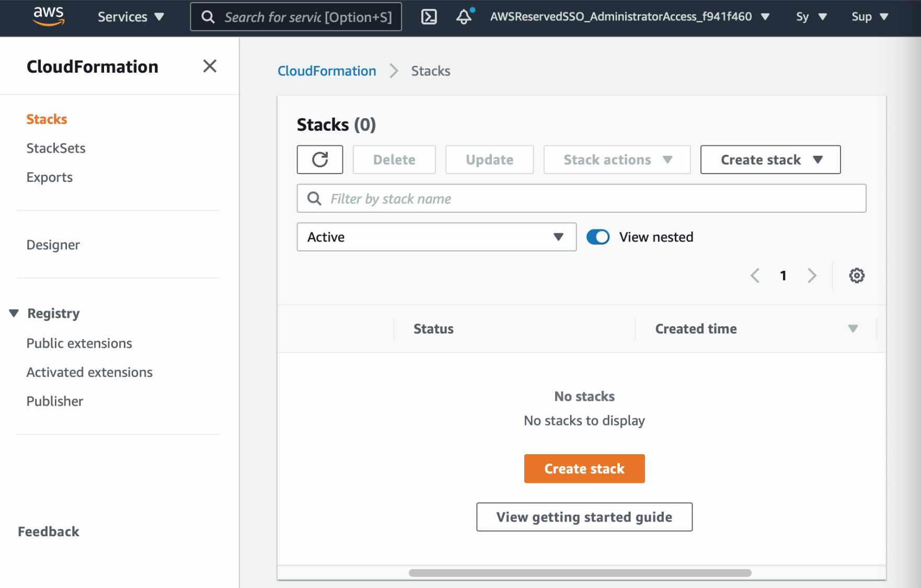921x588 pixels.
Task: Click the Status column header
Action: [x=433, y=329]
